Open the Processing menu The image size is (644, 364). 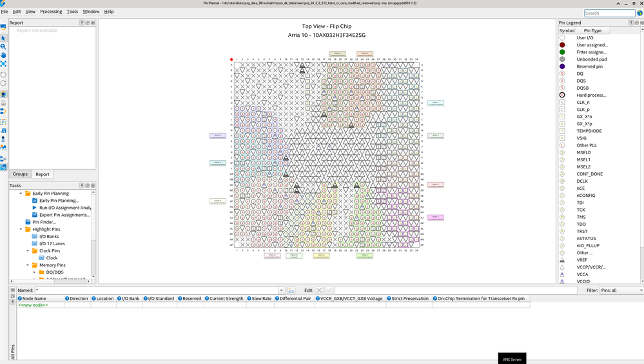[x=51, y=12]
